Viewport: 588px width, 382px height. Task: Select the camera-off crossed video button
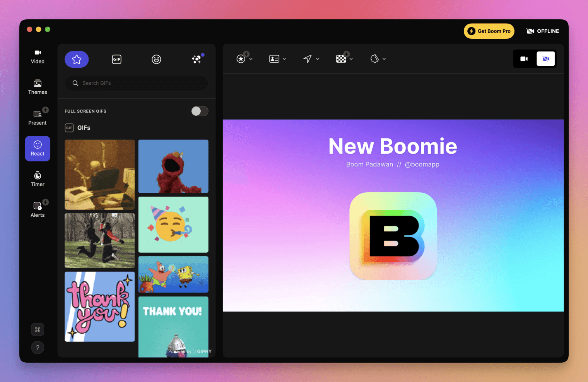click(546, 59)
